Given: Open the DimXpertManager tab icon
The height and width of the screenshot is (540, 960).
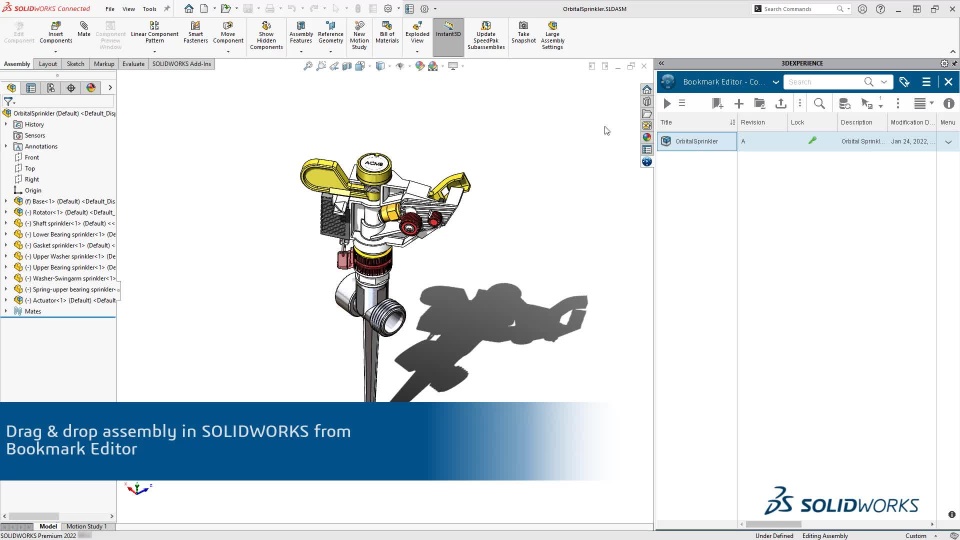Looking at the screenshot, I should 71,88.
